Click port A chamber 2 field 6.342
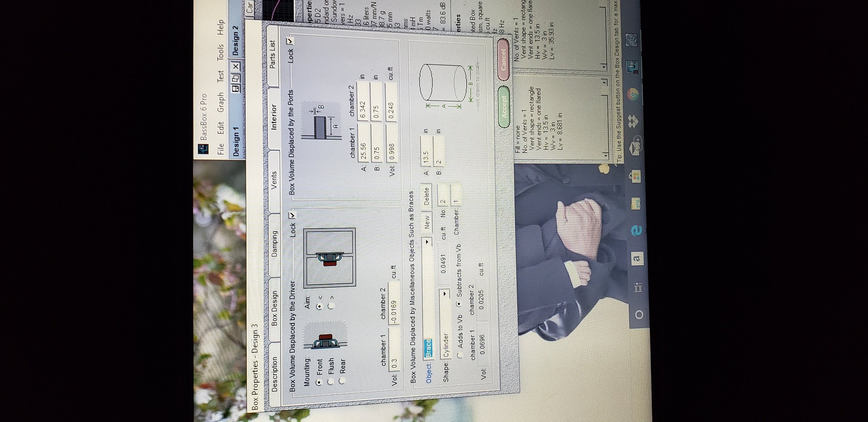Screen dimensions: 868x422 coord(363,101)
